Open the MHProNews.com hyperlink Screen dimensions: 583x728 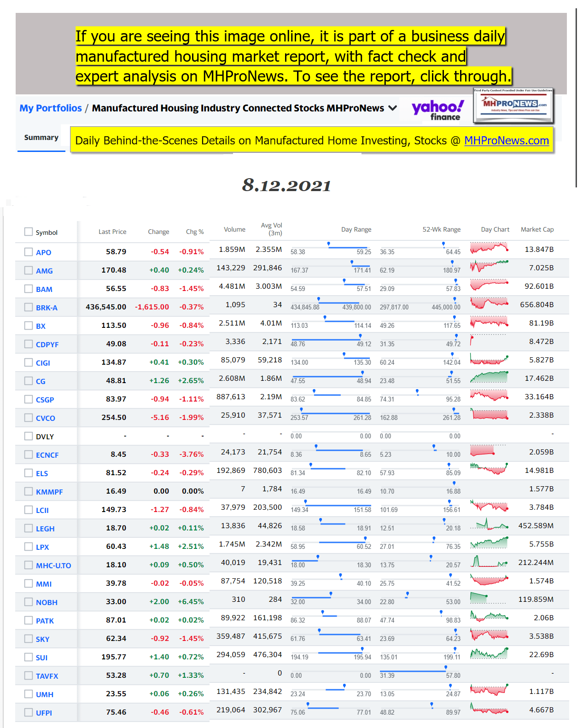(x=506, y=140)
